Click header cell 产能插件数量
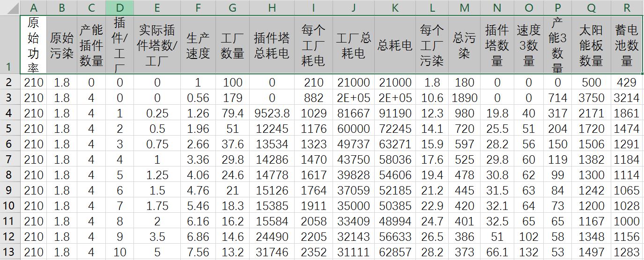The image size is (644, 260). 91,44
